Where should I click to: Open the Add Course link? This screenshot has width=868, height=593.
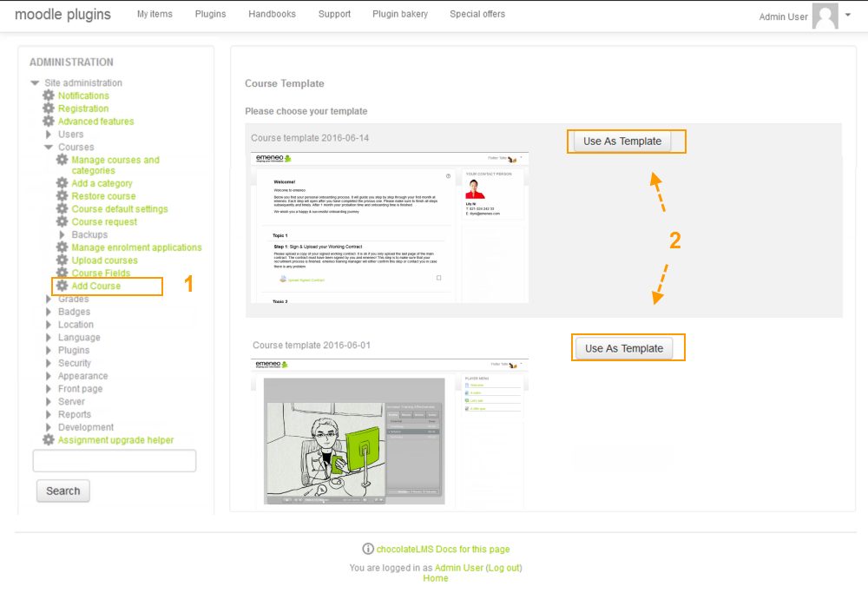(95, 285)
